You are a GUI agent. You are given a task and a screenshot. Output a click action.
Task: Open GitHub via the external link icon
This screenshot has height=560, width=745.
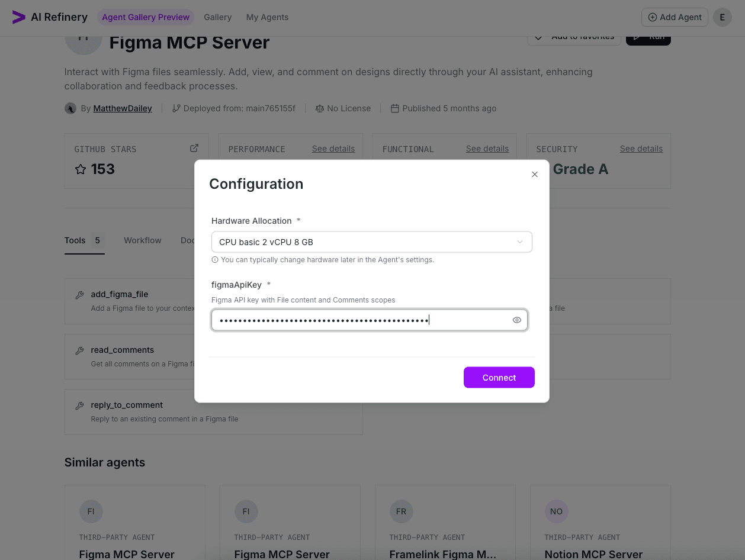coord(194,149)
